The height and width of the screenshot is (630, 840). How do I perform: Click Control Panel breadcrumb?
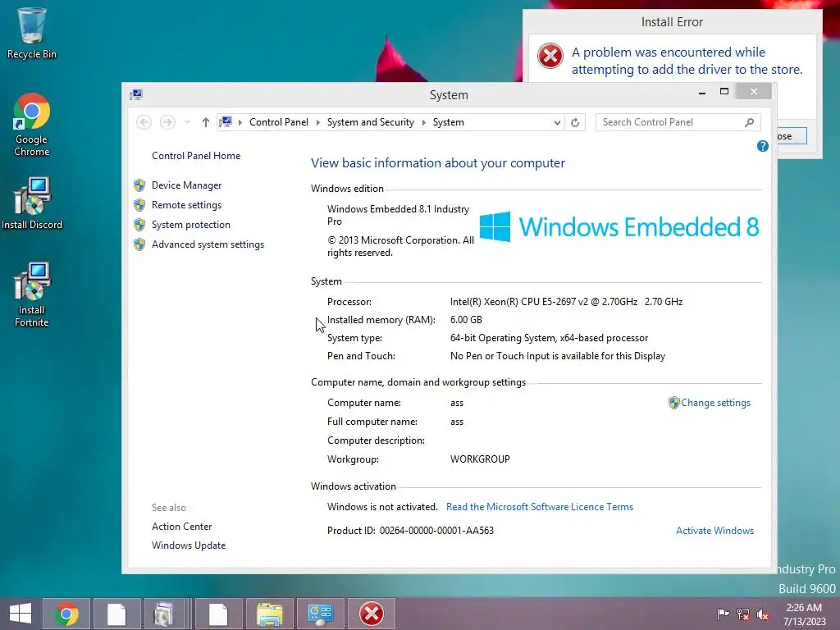click(279, 122)
